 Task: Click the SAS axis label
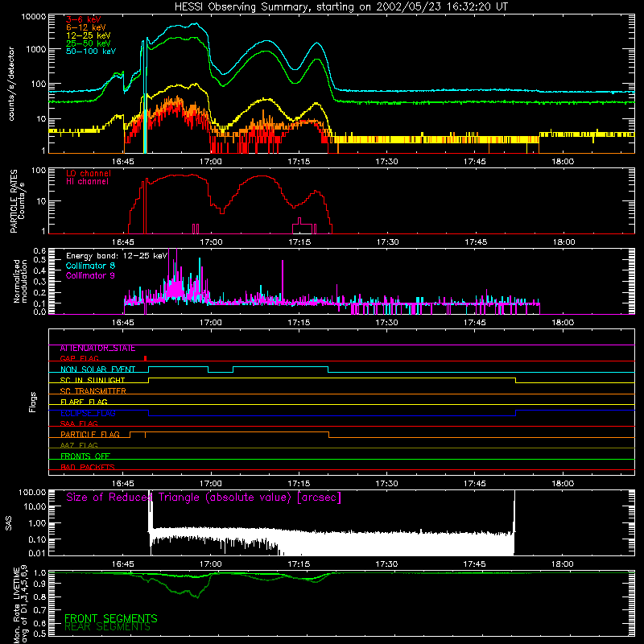[9, 522]
